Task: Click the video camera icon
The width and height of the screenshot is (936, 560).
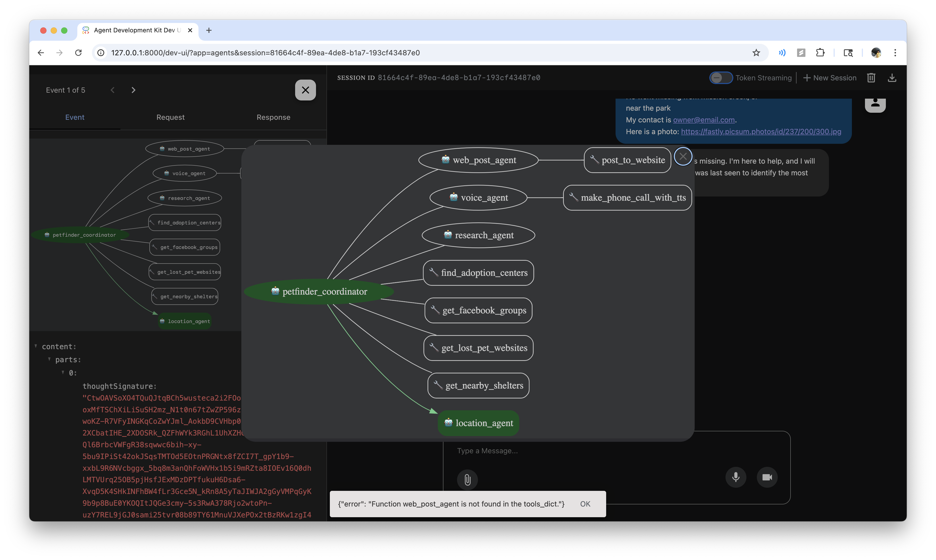Action: (x=767, y=477)
